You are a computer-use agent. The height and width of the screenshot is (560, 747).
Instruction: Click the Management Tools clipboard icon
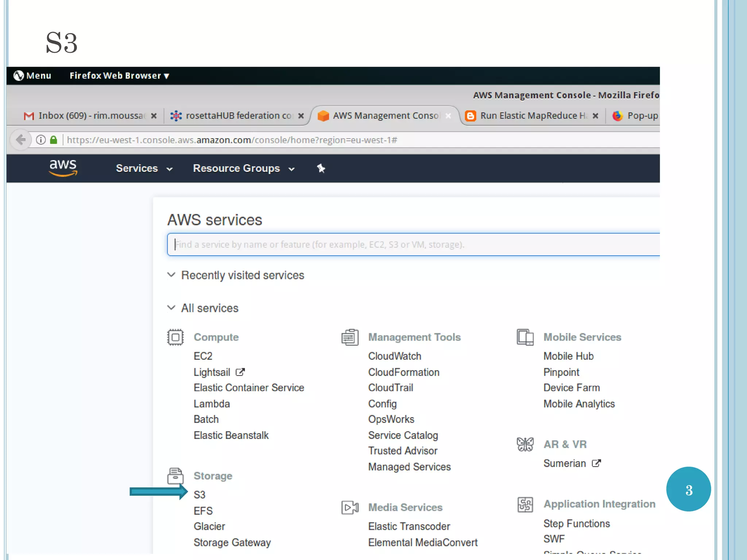350,337
